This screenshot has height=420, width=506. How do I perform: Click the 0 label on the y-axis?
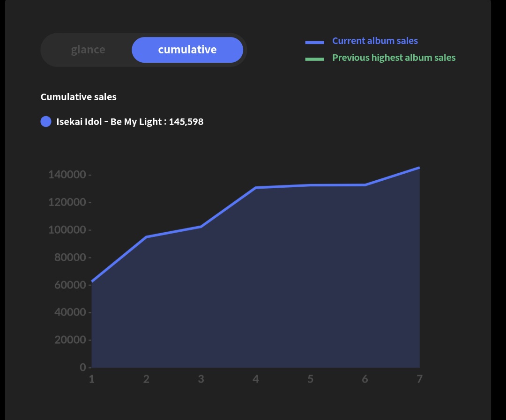coord(83,367)
